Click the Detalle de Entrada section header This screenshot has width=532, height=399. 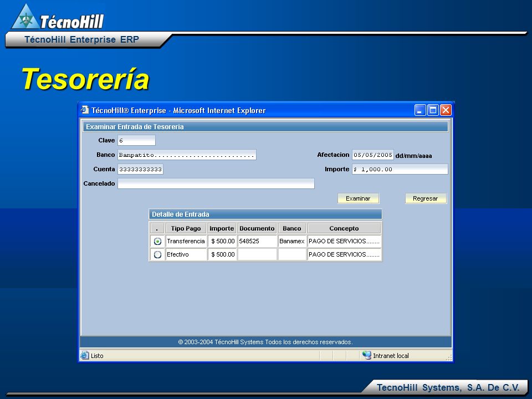(x=265, y=214)
